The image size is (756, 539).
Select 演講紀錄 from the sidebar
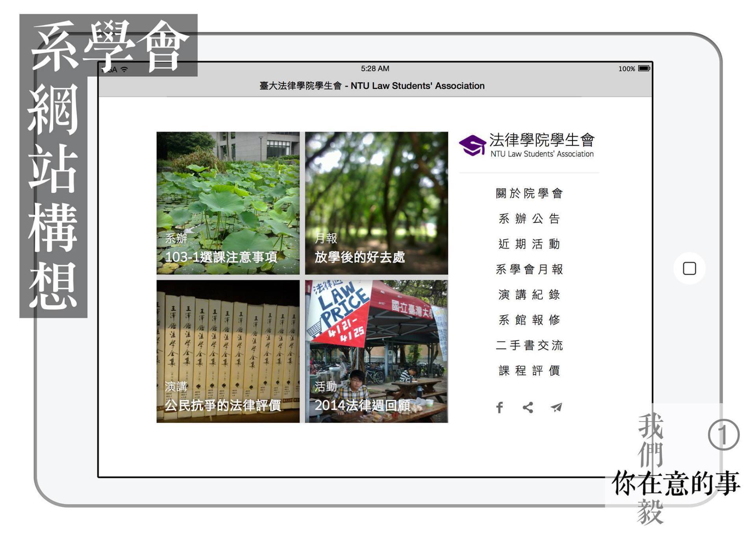point(529,294)
